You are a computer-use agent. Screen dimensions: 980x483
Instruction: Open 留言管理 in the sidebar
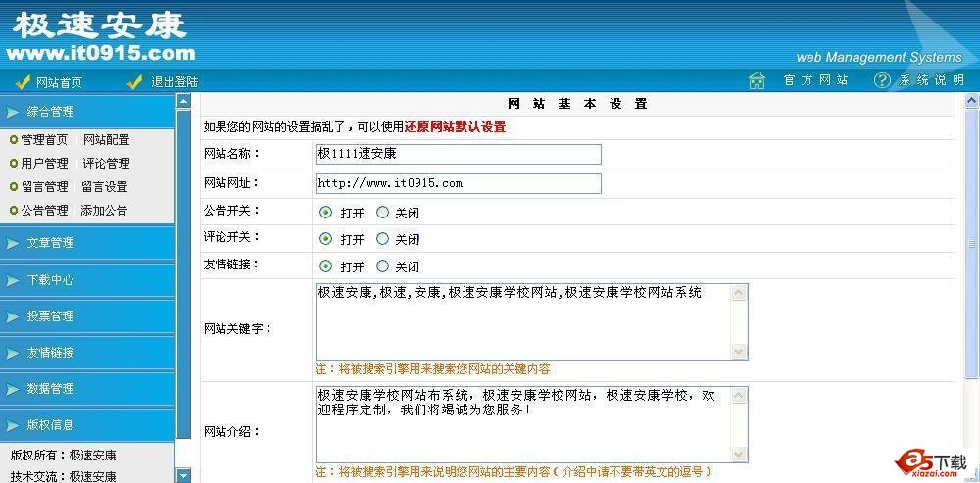tap(44, 187)
